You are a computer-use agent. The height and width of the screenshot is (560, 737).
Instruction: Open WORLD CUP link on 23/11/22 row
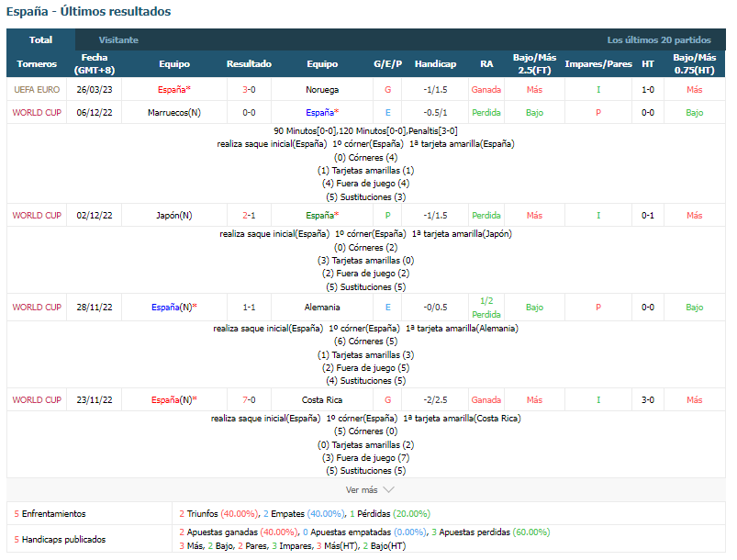point(37,399)
